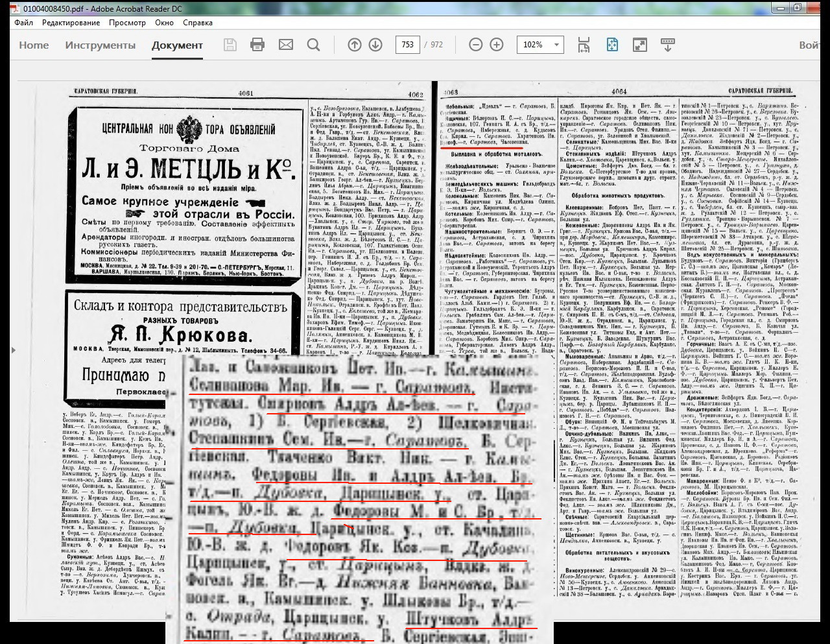Click the Print icon in the toolbar
The image size is (830, 644).
coord(257,45)
